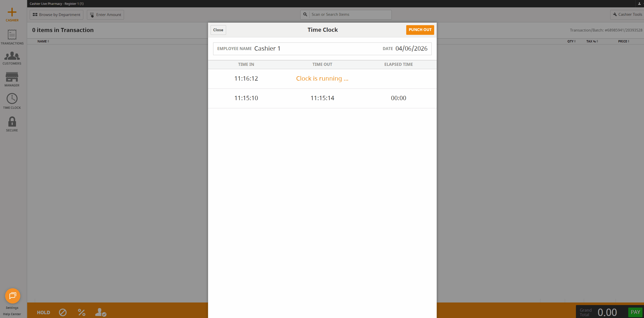Click the Scan or Search Items field

point(350,14)
